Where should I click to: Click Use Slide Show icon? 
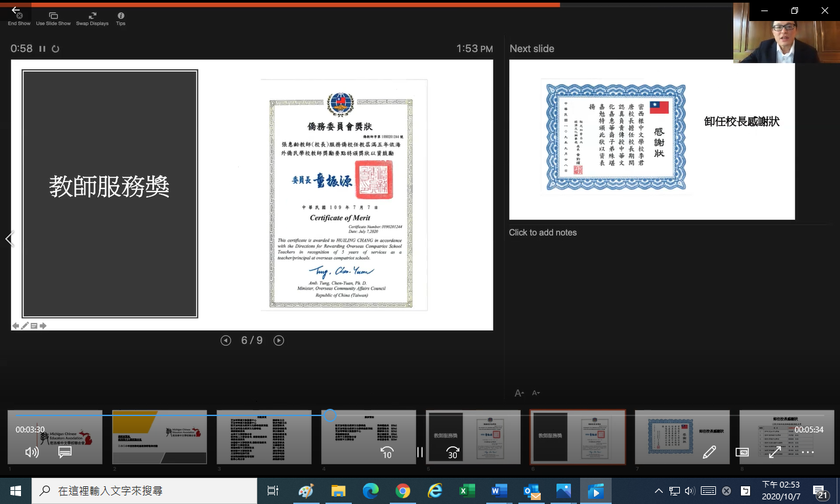click(x=53, y=16)
